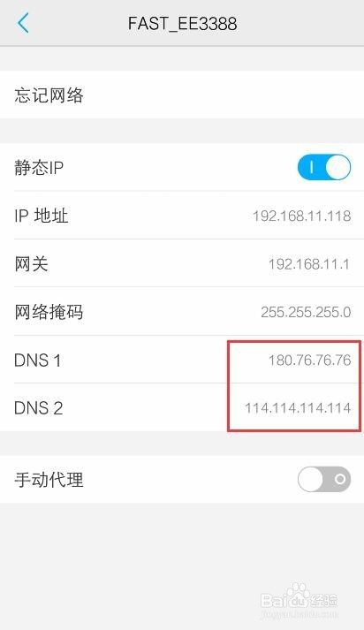
Task: Tap 忘记网络 to forget this network
Action: [182, 95]
